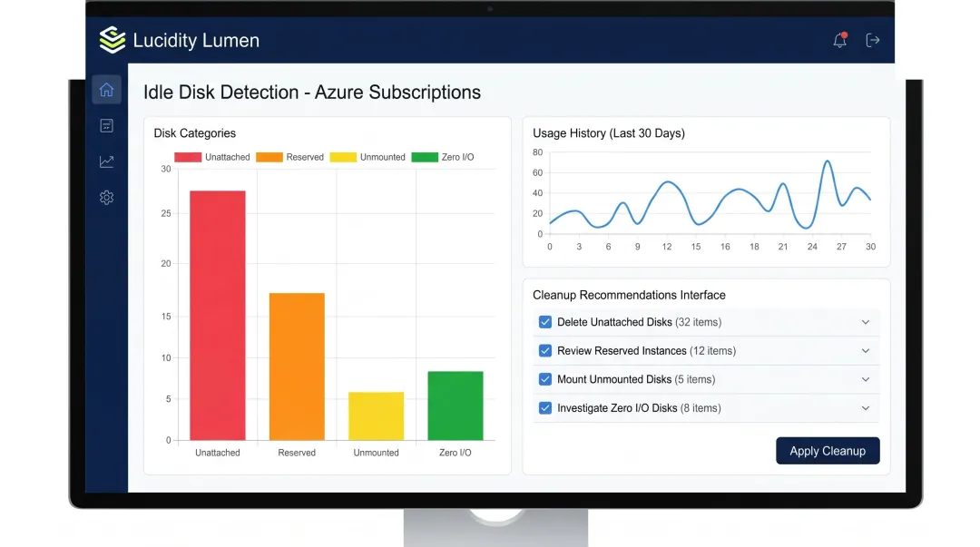Open the reports document icon in sidebar
980x547 pixels.
tap(106, 126)
